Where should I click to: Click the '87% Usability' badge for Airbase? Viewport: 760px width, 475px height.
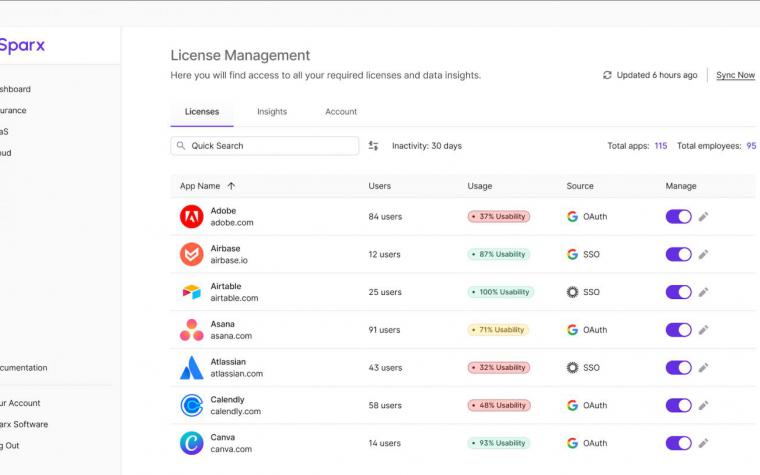[x=499, y=254]
